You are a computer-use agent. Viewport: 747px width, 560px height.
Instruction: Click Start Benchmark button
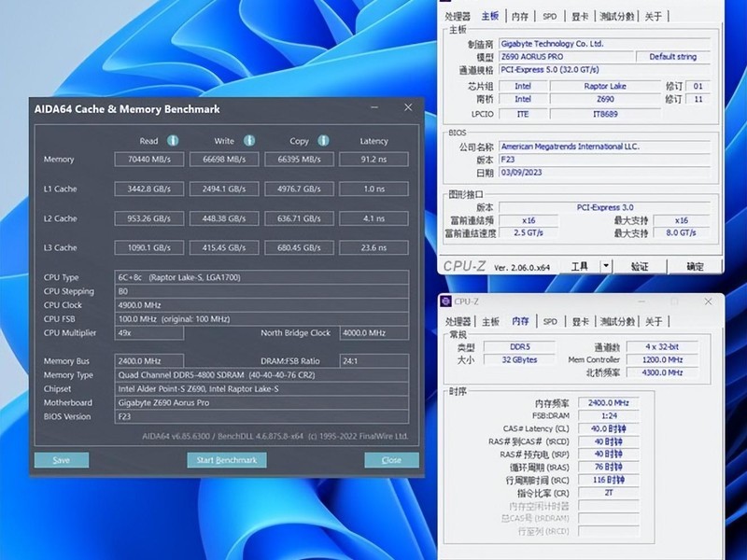pyautogui.click(x=227, y=460)
